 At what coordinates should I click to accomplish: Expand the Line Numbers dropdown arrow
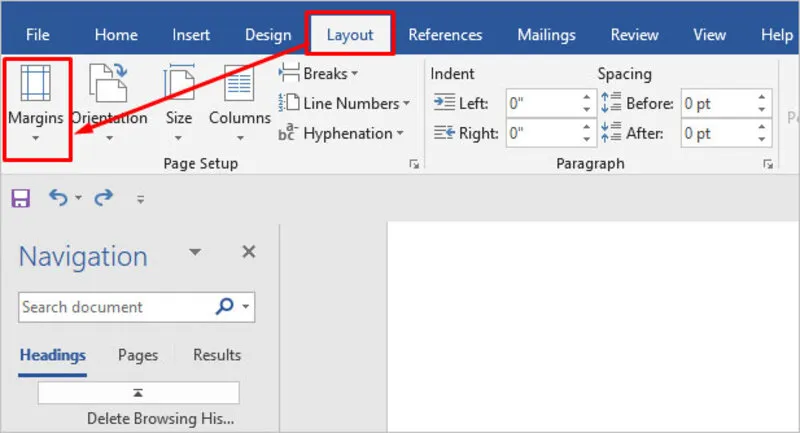click(407, 104)
